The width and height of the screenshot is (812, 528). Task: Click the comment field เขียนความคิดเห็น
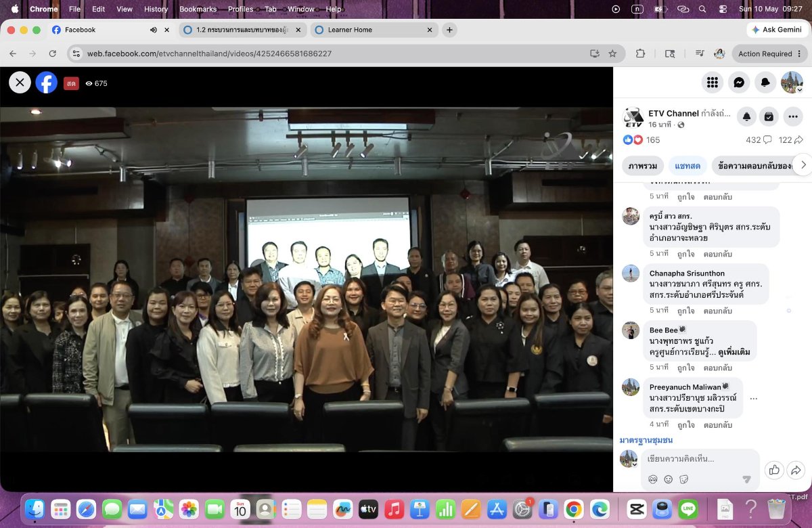pyautogui.click(x=700, y=459)
